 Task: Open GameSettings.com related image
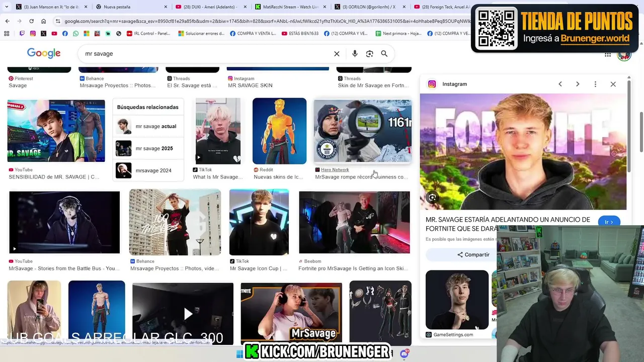pyautogui.click(x=457, y=300)
